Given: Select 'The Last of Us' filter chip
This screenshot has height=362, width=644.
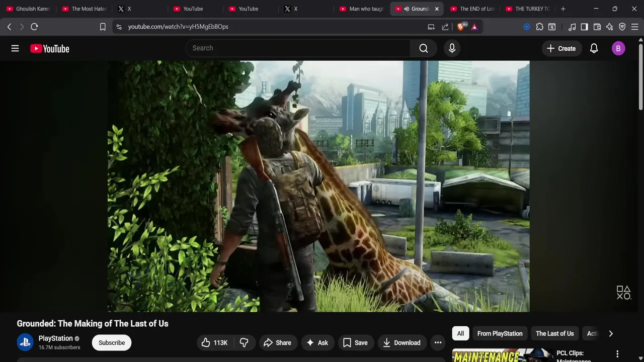Looking at the screenshot, I should click(554, 333).
